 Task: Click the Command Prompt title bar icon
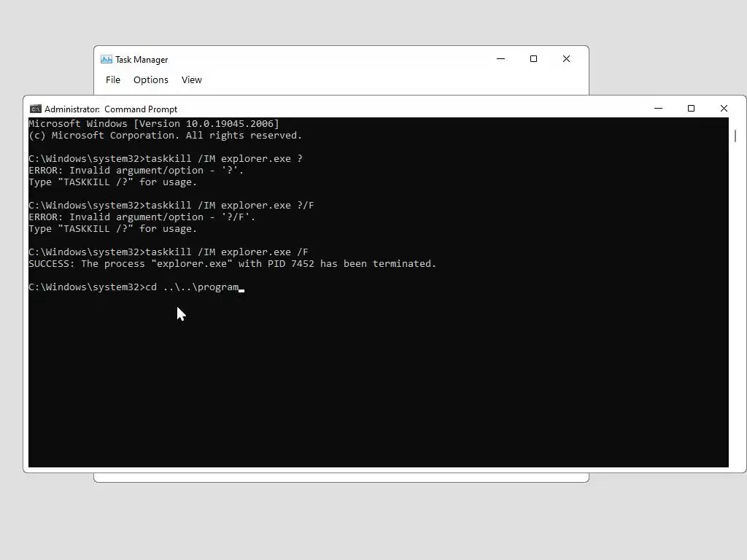coord(36,109)
